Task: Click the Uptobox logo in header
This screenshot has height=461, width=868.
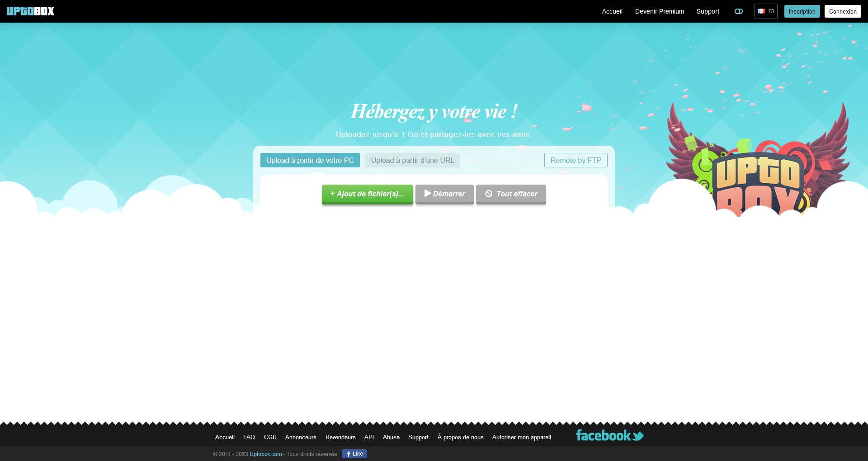Action: click(x=30, y=11)
